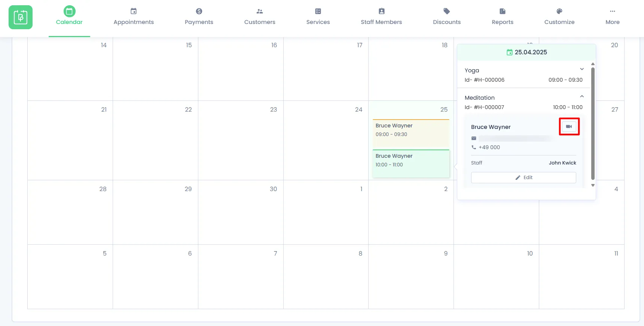Click staff name John Kwick
Image resolution: width=644 pixels, height=326 pixels.
(562, 163)
